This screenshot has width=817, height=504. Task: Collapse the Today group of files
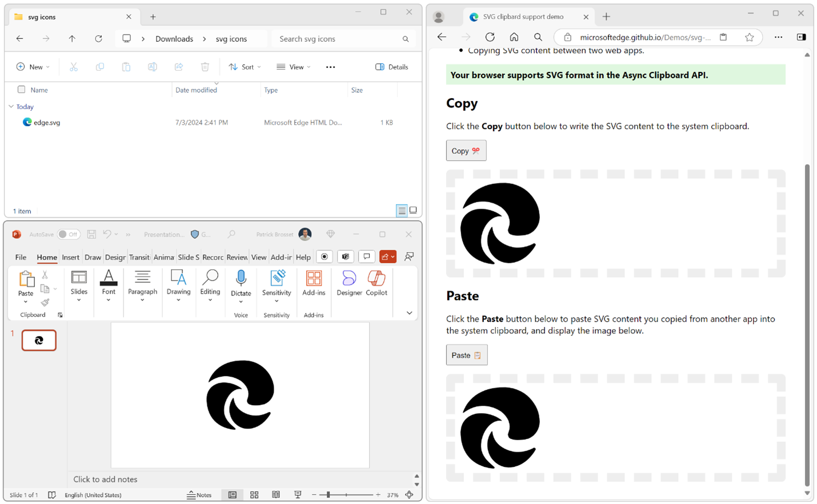(12, 107)
